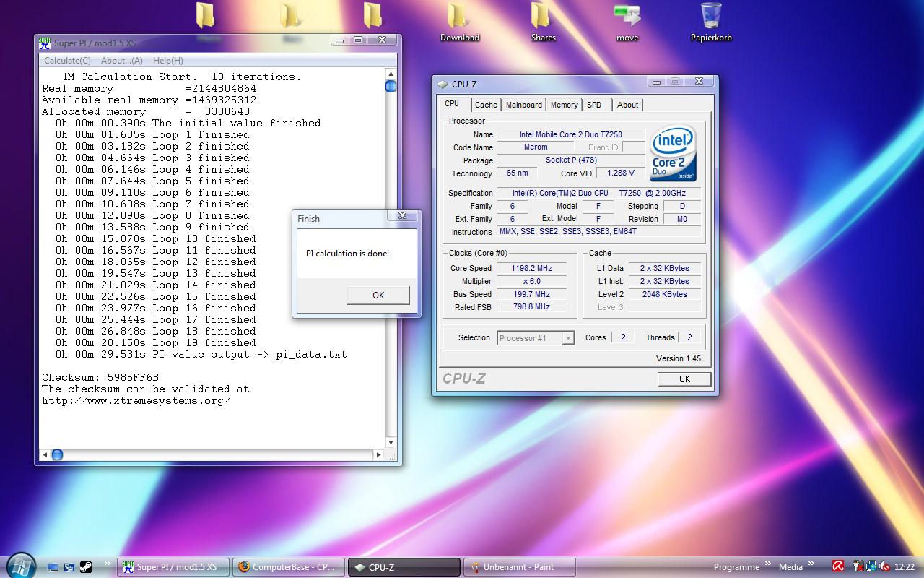The width and height of the screenshot is (924, 578).
Task: Click the Show Desktop quick launch icon
Action: point(53,567)
